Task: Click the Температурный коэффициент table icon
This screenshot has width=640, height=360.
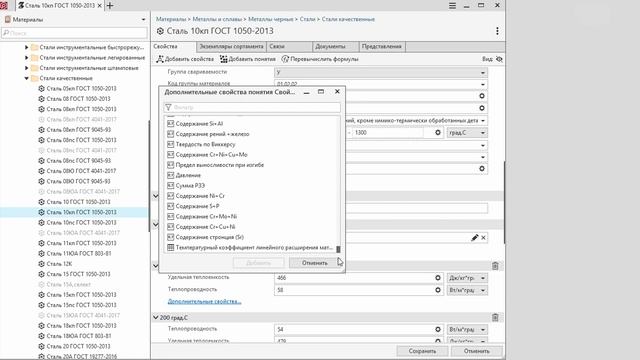Action: pyautogui.click(x=171, y=247)
